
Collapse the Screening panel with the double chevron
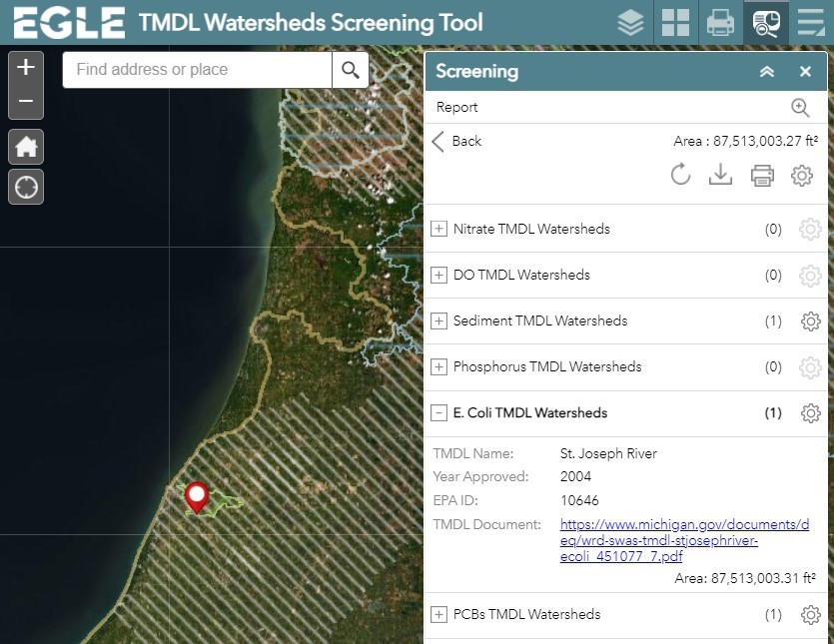(767, 71)
